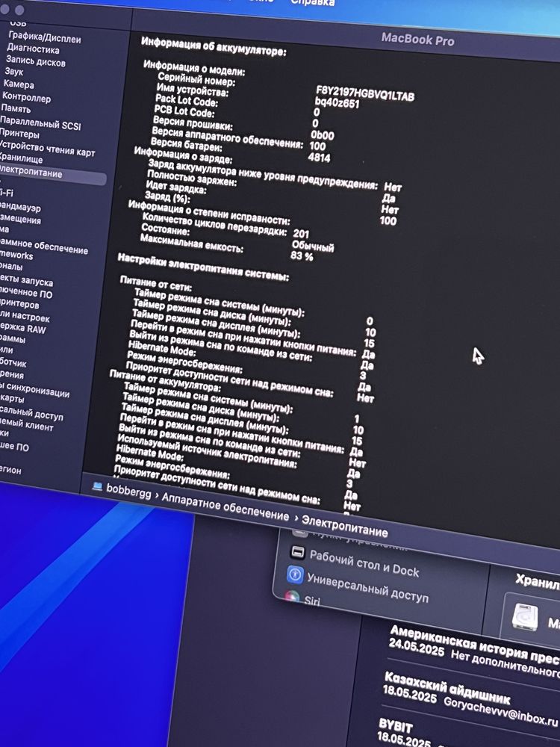Open the Справка menu
Image resolution: width=560 pixels, height=747 pixels.
click(x=312, y=3)
